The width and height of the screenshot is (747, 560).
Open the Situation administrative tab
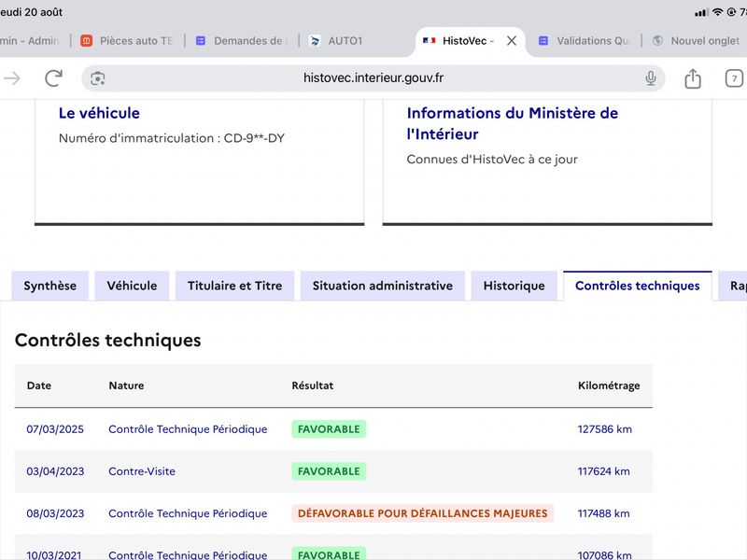pyautogui.click(x=383, y=286)
